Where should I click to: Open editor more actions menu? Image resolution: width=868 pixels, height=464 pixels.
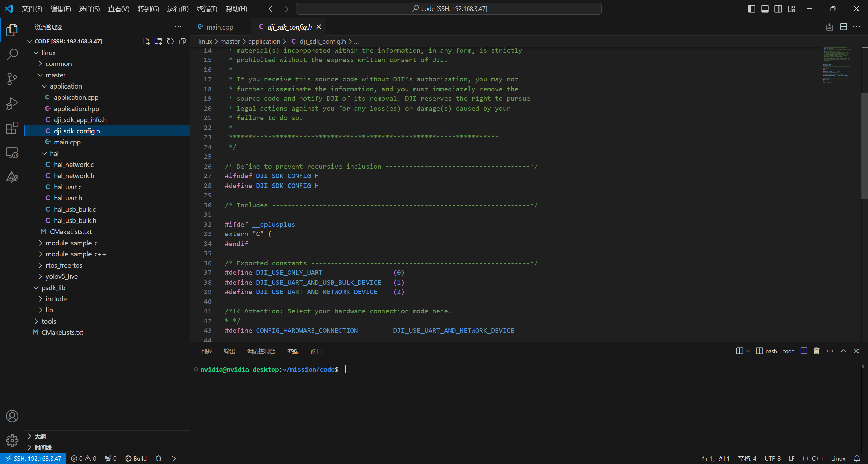pyautogui.click(x=856, y=27)
